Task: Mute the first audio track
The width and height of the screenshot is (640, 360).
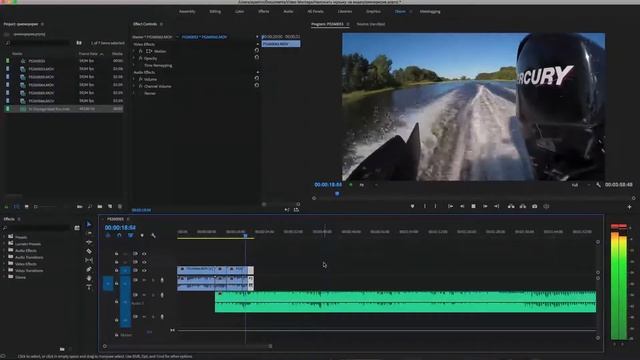Action: point(144,280)
